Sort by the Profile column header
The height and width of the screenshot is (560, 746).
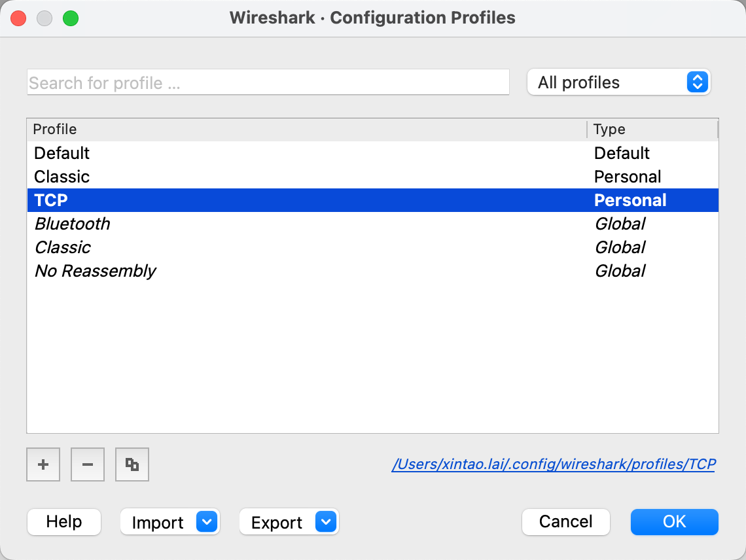(x=306, y=130)
